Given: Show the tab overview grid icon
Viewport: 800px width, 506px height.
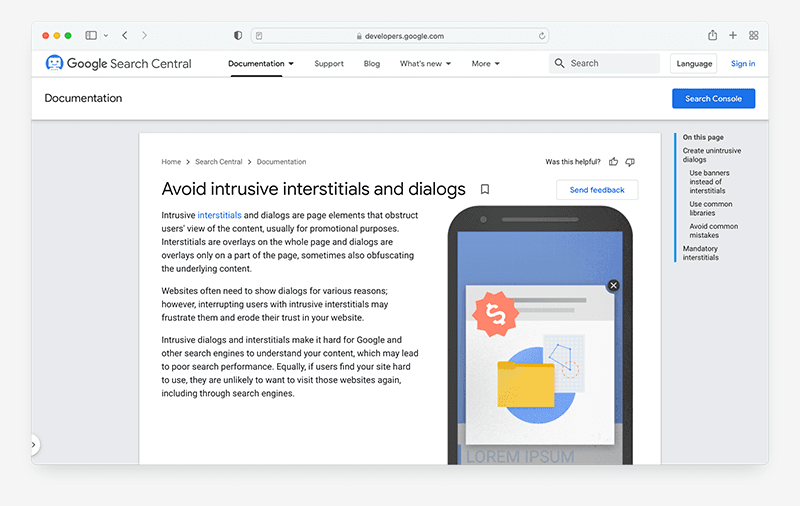Looking at the screenshot, I should (x=754, y=35).
